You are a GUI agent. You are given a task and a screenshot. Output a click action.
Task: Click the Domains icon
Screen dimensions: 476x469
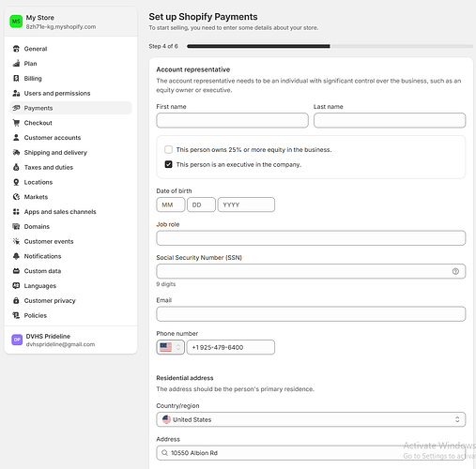click(x=16, y=226)
